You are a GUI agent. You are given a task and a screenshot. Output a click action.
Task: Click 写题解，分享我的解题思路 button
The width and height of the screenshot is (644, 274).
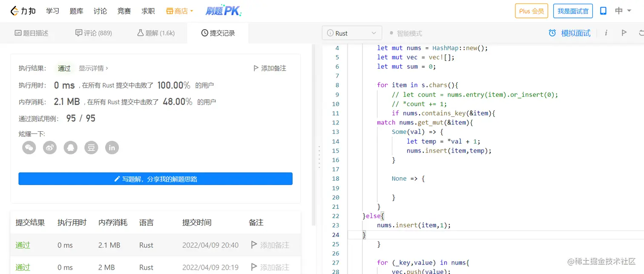coord(155,179)
